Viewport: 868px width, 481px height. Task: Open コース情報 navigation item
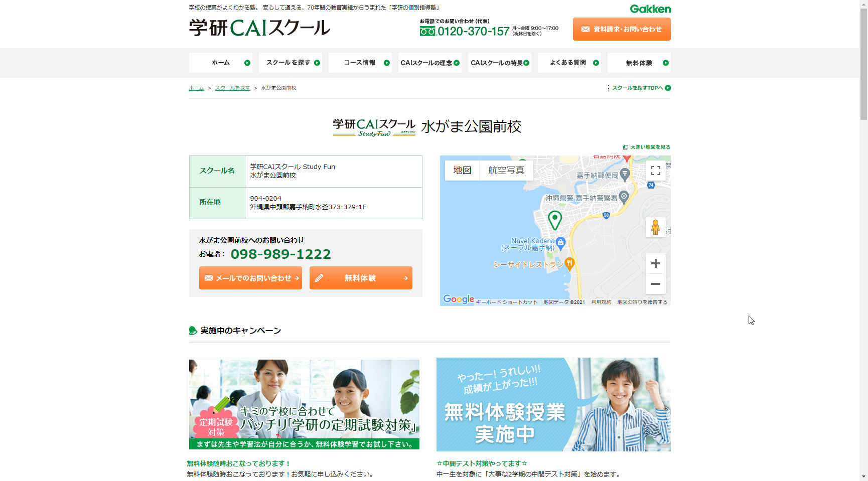point(360,63)
